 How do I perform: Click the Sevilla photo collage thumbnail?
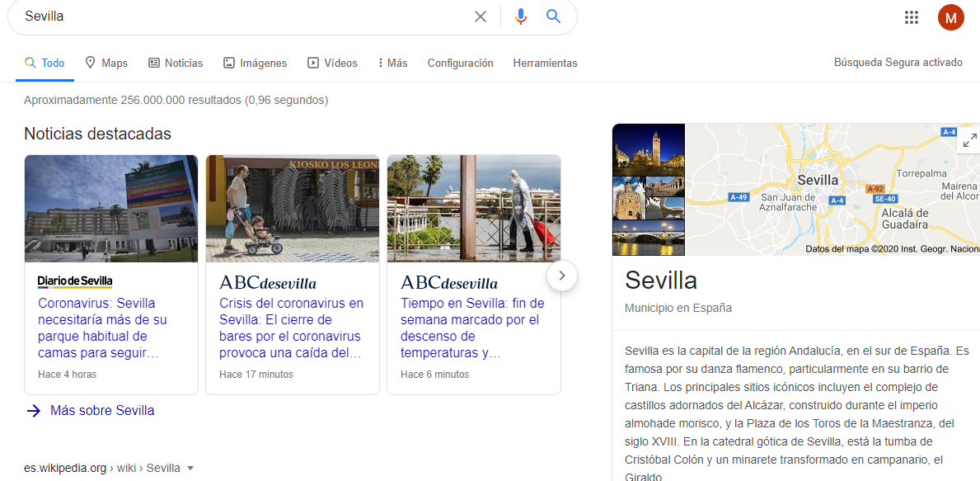click(649, 189)
